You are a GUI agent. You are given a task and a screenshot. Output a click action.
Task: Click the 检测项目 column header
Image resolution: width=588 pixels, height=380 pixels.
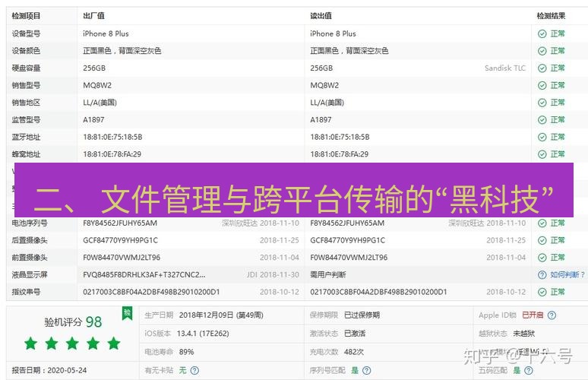(x=26, y=16)
